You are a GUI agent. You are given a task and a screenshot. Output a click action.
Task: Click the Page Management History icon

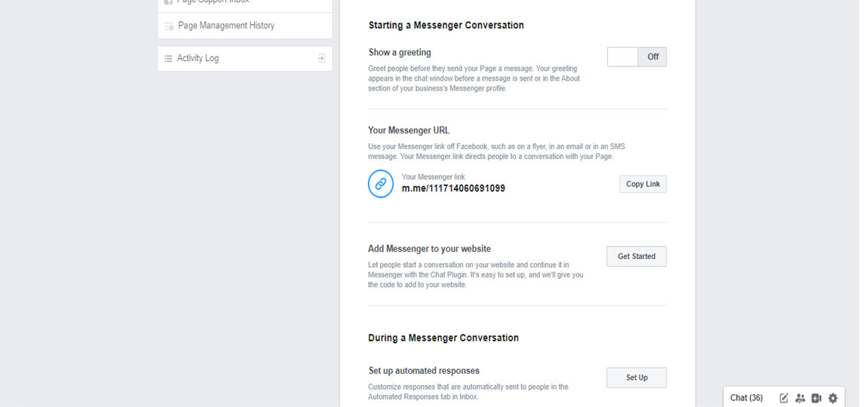coord(169,26)
